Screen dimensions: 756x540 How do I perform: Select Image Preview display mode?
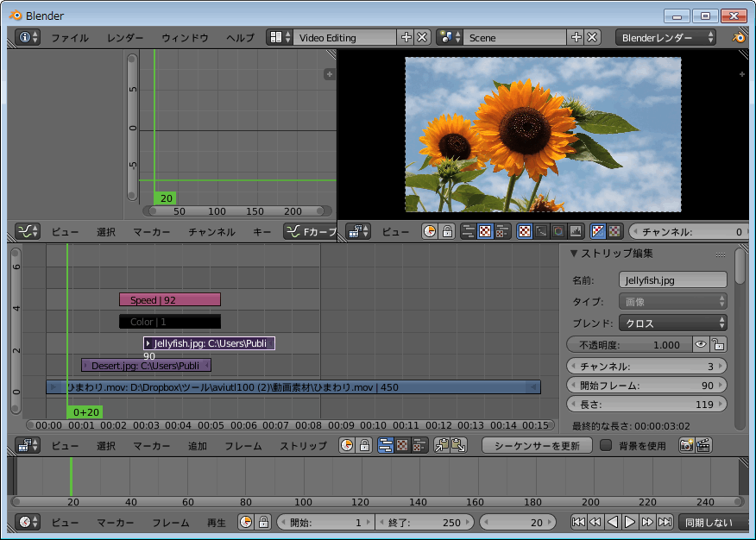(525, 232)
